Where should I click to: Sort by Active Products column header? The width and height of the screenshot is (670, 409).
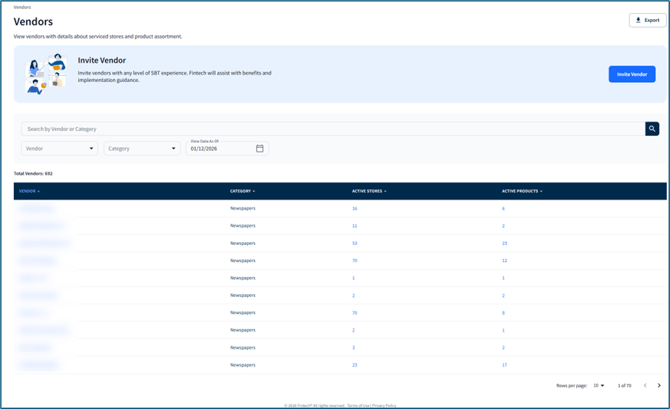[521, 191]
